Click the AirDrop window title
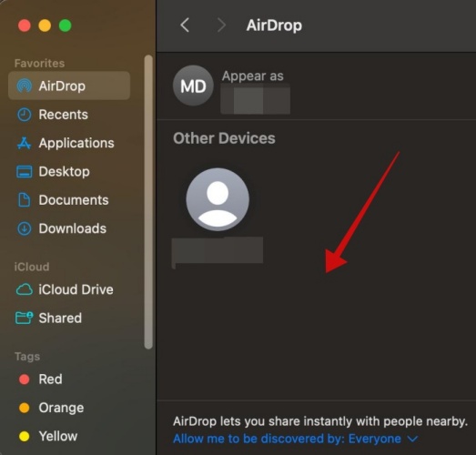This screenshot has height=455, width=476. pos(274,25)
